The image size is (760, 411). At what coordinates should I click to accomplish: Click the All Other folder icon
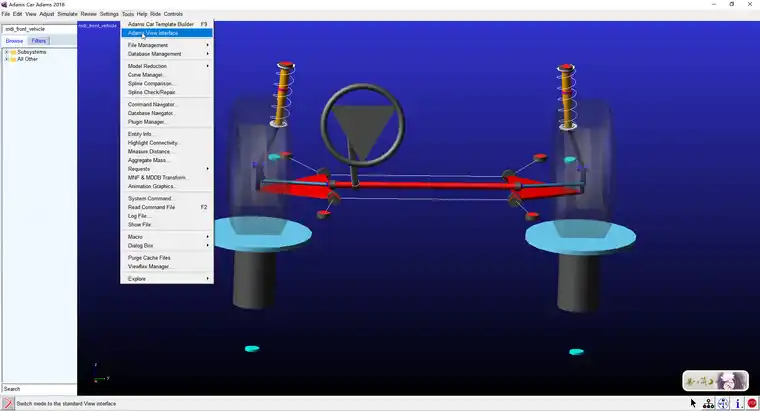[14, 59]
